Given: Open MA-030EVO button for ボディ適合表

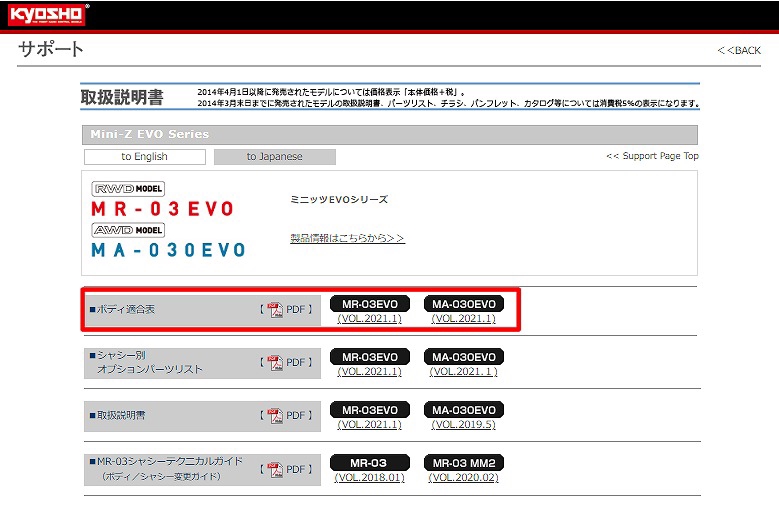Looking at the screenshot, I should click(464, 304).
